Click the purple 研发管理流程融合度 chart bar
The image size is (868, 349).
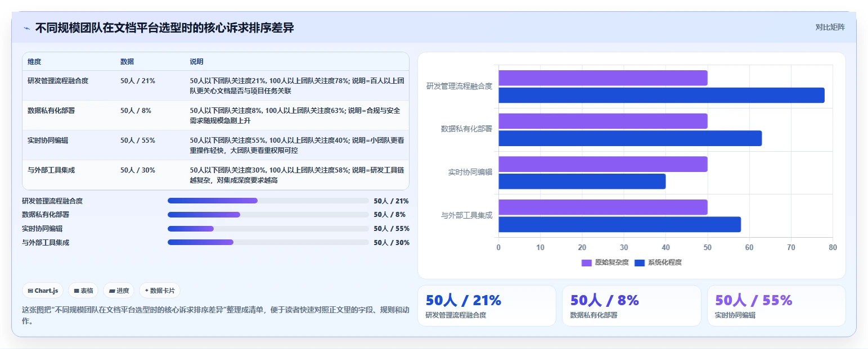coord(603,78)
